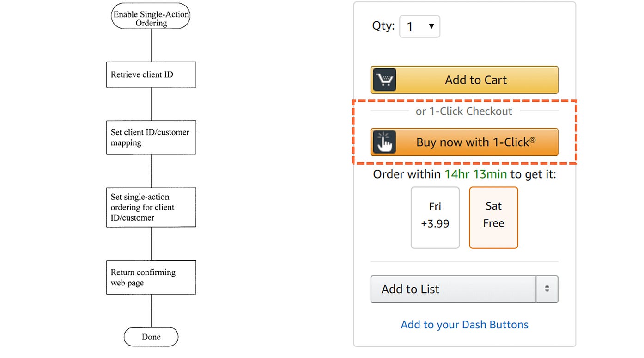This screenshot has width=644, height=358.
Task: Click the stepper arrows beside Add to List
Action: [547, 289]
